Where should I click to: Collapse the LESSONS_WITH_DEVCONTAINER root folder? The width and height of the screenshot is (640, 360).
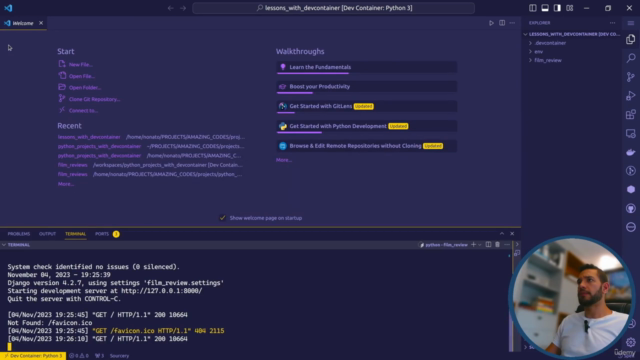(572, 34)
